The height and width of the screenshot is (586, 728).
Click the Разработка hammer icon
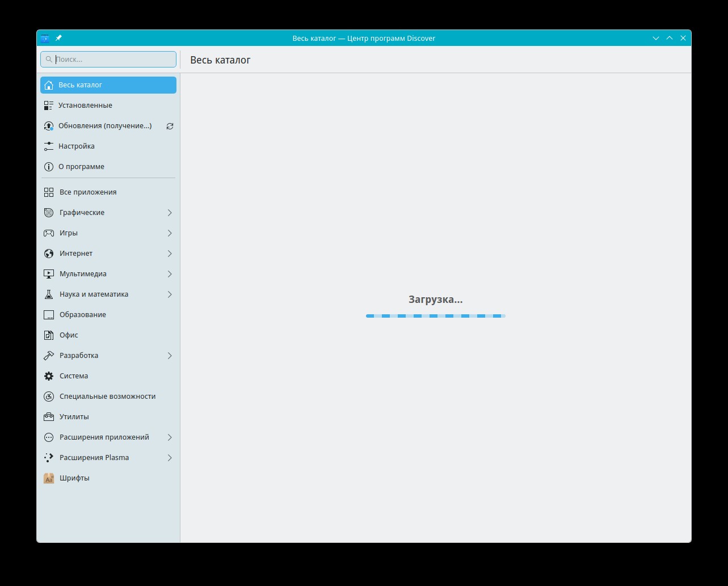point(49,356)
